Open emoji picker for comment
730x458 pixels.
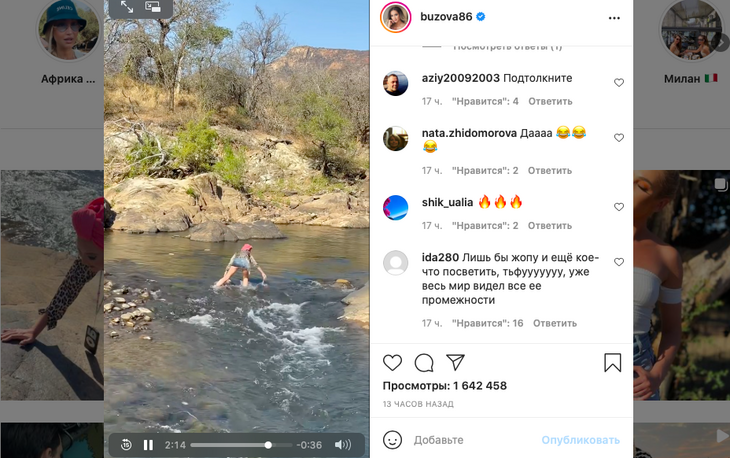click(x=393, y=440)
